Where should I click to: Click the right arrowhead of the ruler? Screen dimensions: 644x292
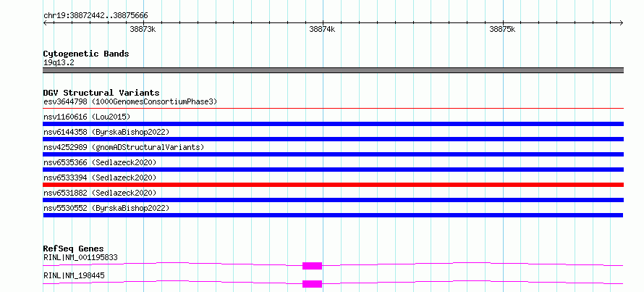click(622, 23)
